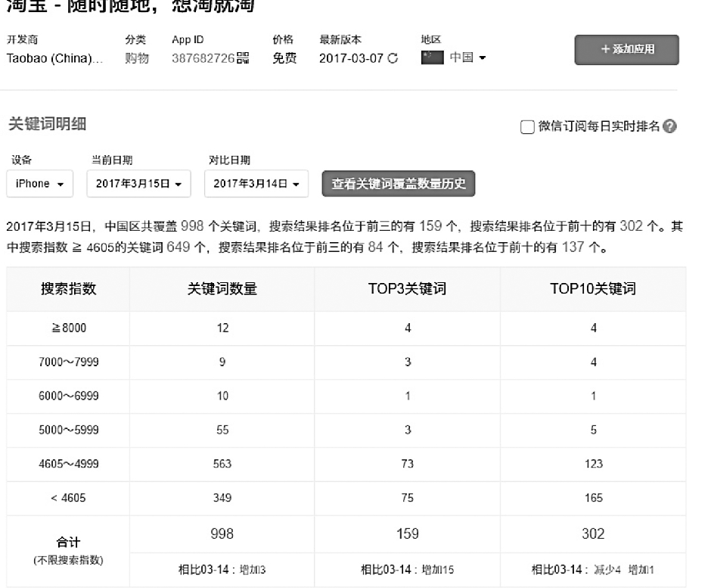Open the current date dropdown 2017年3月15日
The height and width of the screenshot is (588, 711).
pyautogui.click(x=138, y=184)
